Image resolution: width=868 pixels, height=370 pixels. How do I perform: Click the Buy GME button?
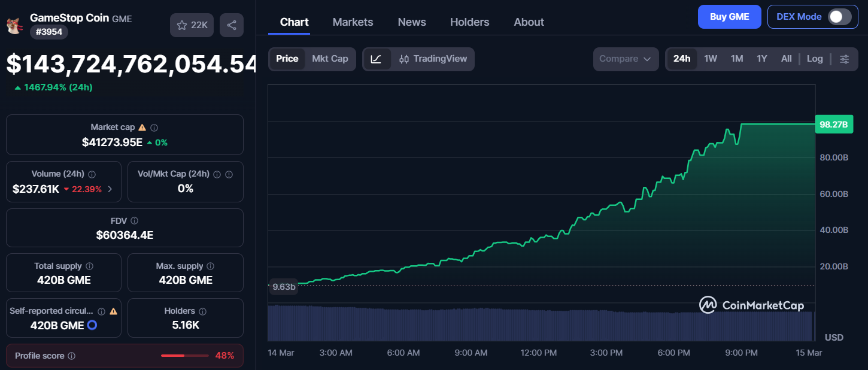tap(729, 17)
